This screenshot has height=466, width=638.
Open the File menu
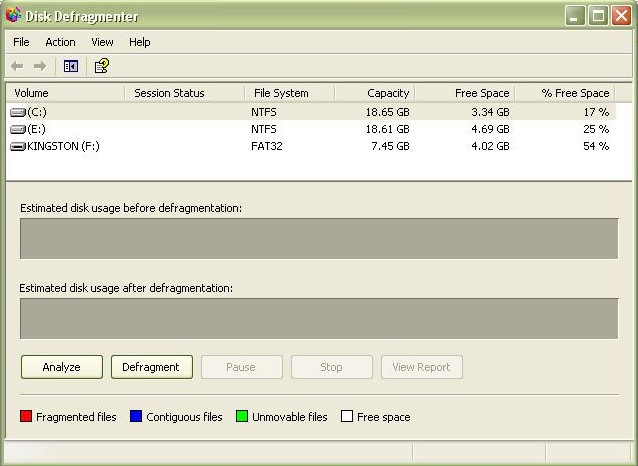21,42
